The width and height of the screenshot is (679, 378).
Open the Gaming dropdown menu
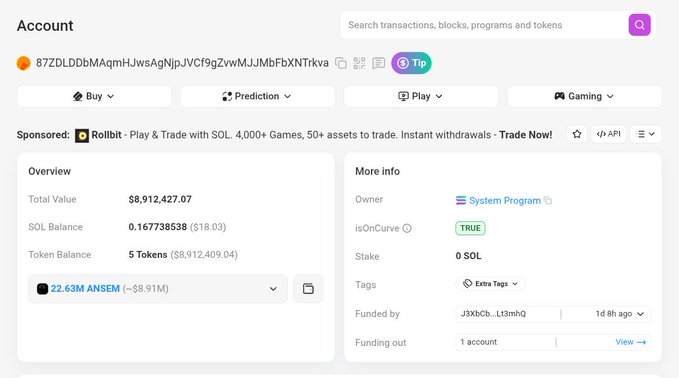(584, 96)
